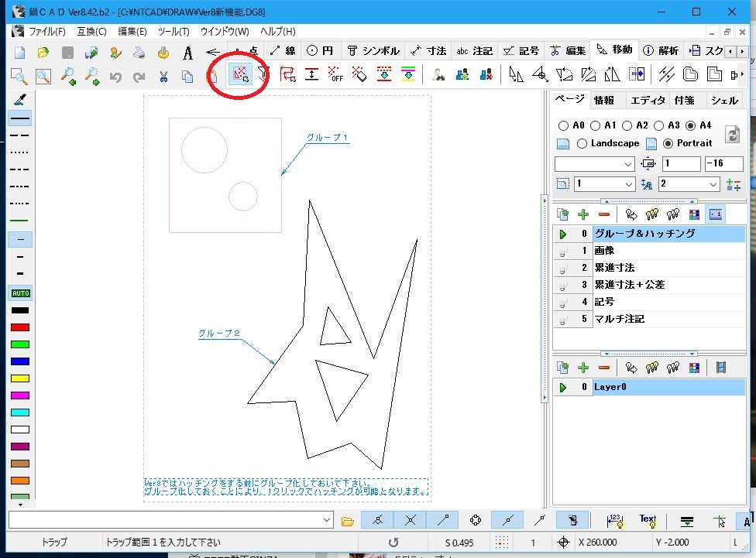
Task: Pick the yellow color swatch
Action: pos(20,378)
